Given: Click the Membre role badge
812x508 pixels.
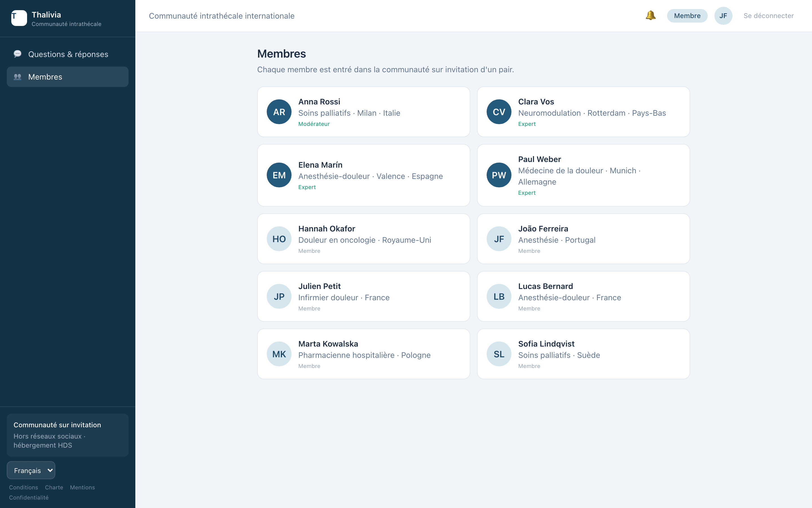Looking at the screenshot, I should [x=687, y=16].
